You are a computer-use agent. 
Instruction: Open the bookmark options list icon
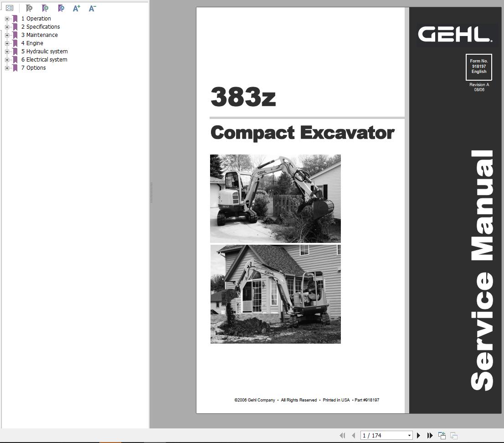[x=10, y=8]
